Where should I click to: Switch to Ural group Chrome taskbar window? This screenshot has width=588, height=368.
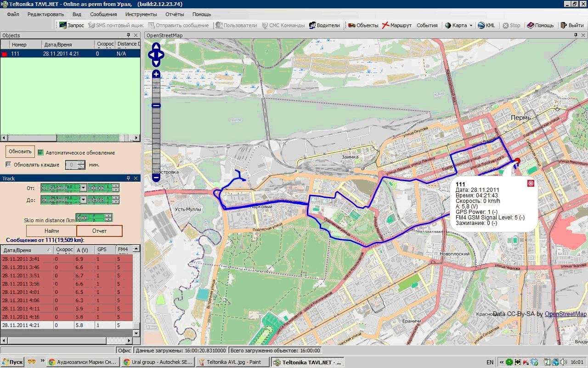pyautogui.click(x=158, y=362)
